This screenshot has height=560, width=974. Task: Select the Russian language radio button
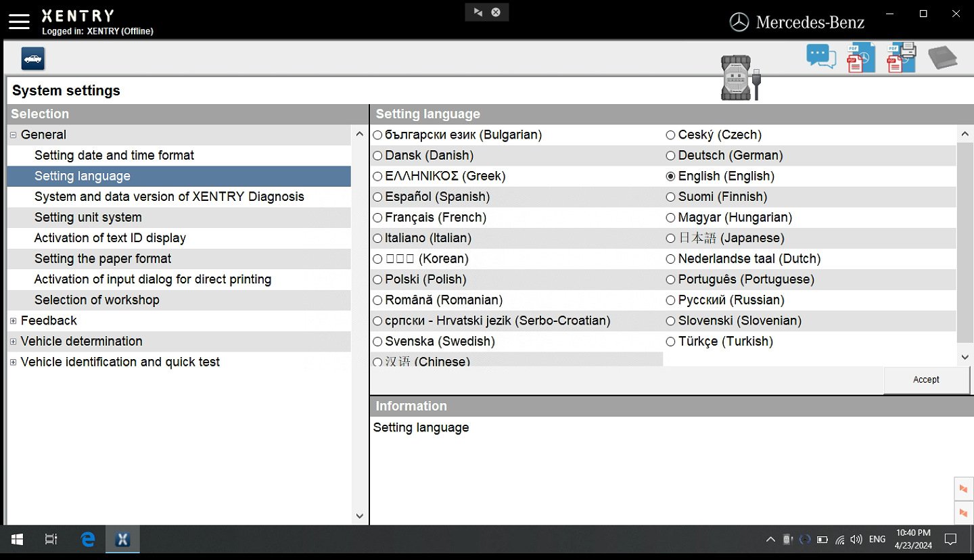[x=670, y=300]
